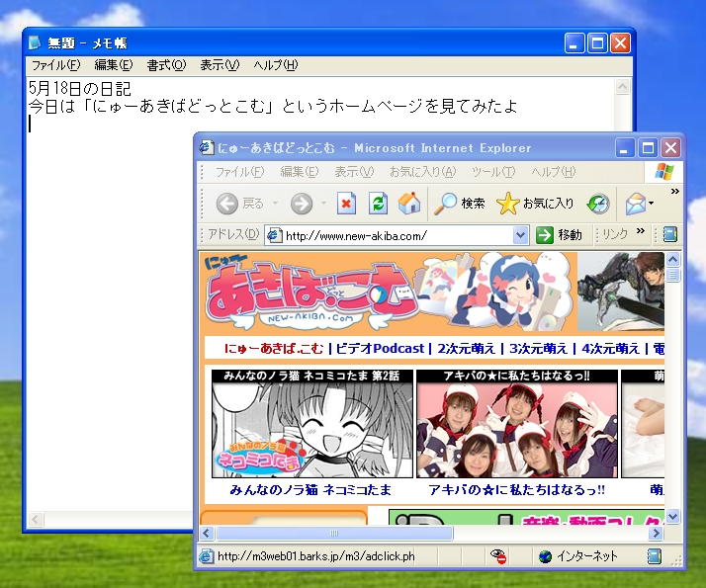Viewport: 706px width, 588px height.
Task: Click the address field URL text
Action: coord(356,236)
